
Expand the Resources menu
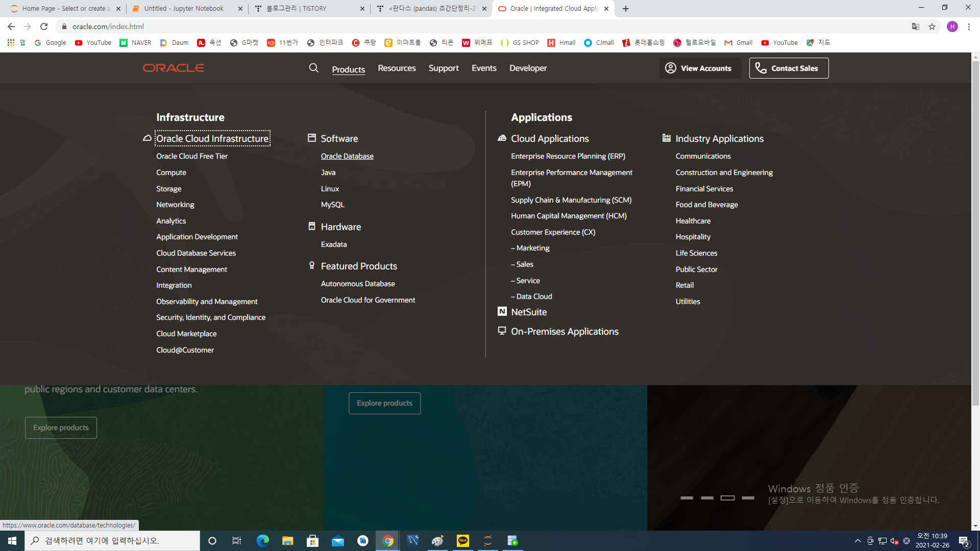[x=397, y=68]
